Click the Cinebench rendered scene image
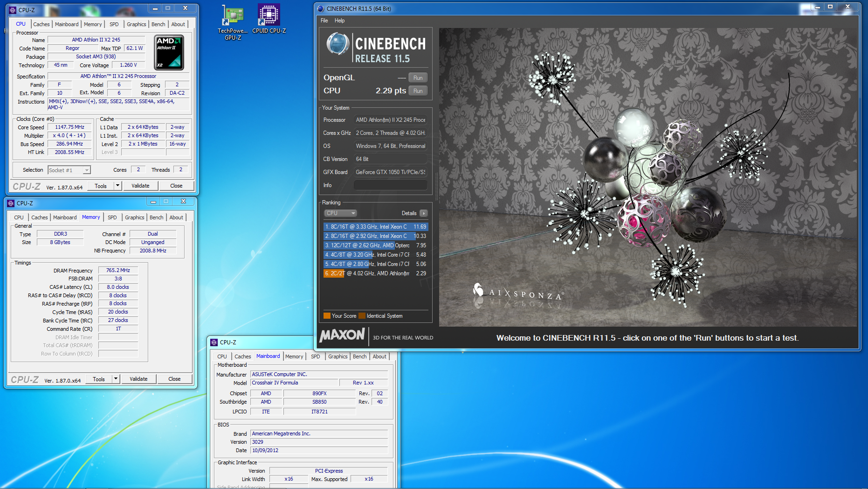Image resolution: width=868 pixels, height=489 pixels. 648,177
